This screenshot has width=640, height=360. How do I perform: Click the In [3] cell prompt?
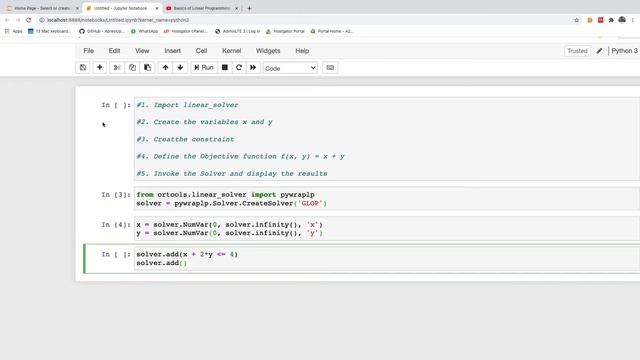click(x=116, y=195)
